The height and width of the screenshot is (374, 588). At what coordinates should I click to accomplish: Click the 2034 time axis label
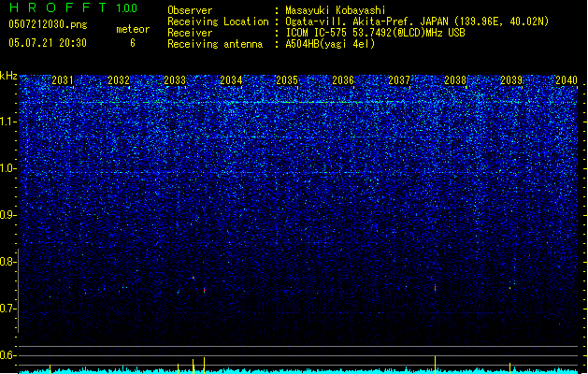(231, 80)
